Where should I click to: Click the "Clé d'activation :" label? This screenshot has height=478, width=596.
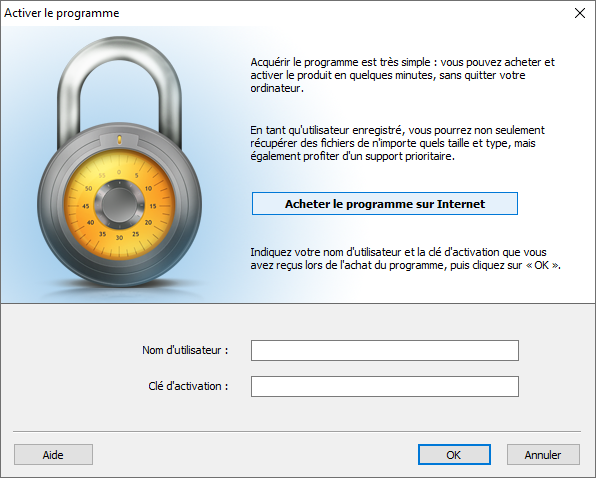(188, 386)
